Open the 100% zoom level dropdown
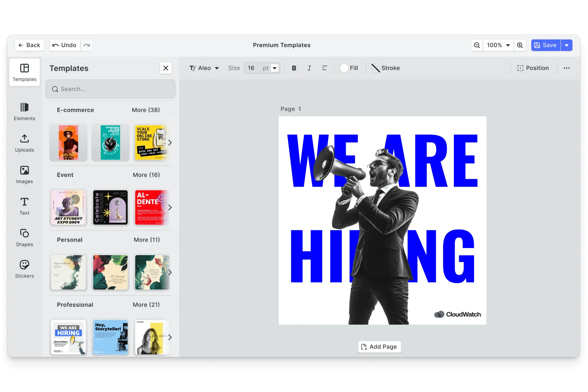This screenshot has height=392, width=588. tap(498, 45)
